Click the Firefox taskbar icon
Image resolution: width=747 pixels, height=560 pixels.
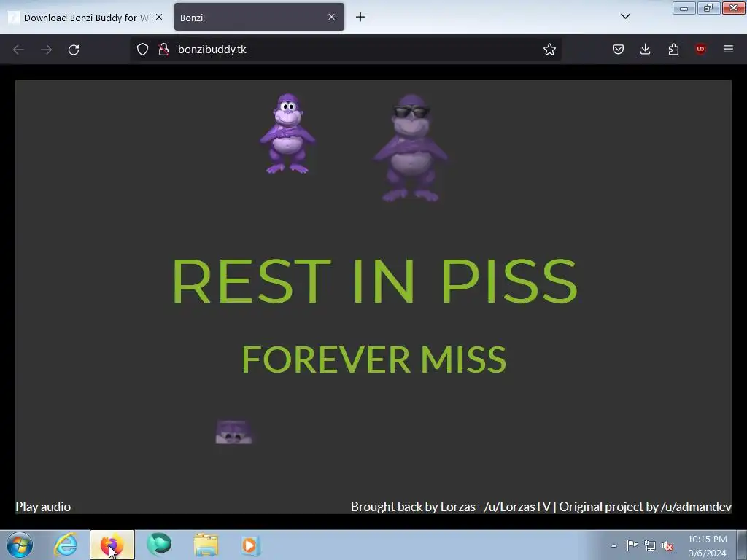tap(112, 545)
